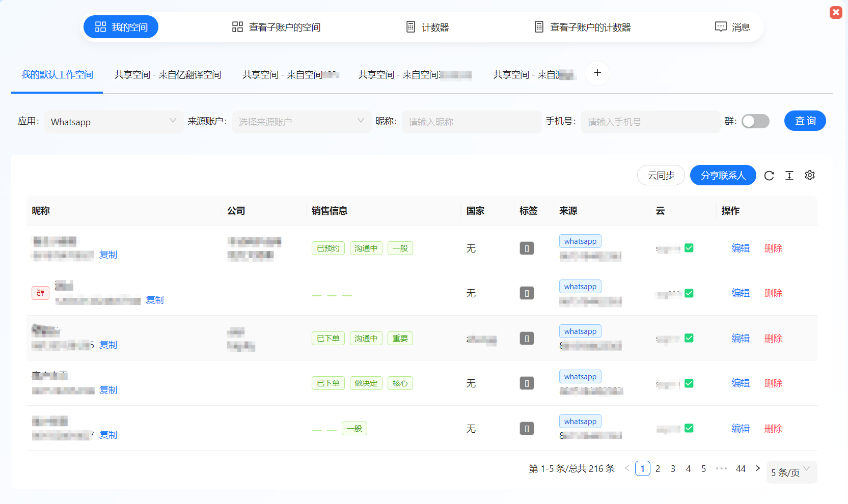The width and height of the screenshot is (848, 504).
Task: Toggle the 群 filter switch
Action: pos(755,121)
